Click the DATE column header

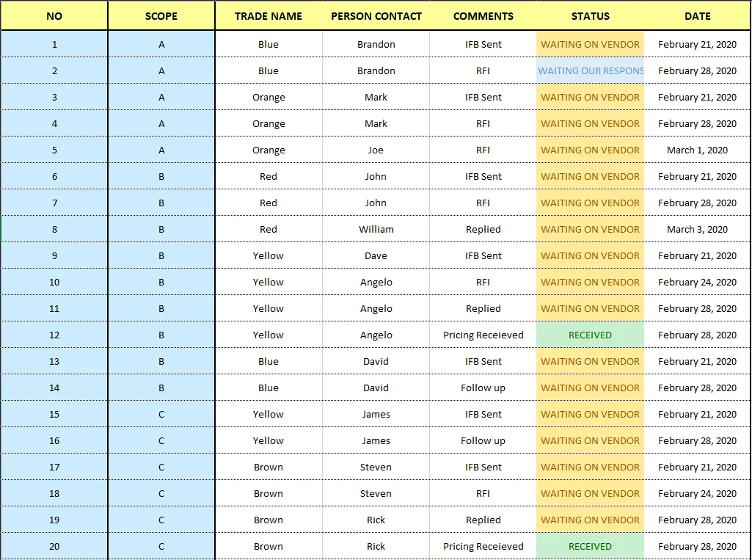pyautogui.click(x=697, y=16)
